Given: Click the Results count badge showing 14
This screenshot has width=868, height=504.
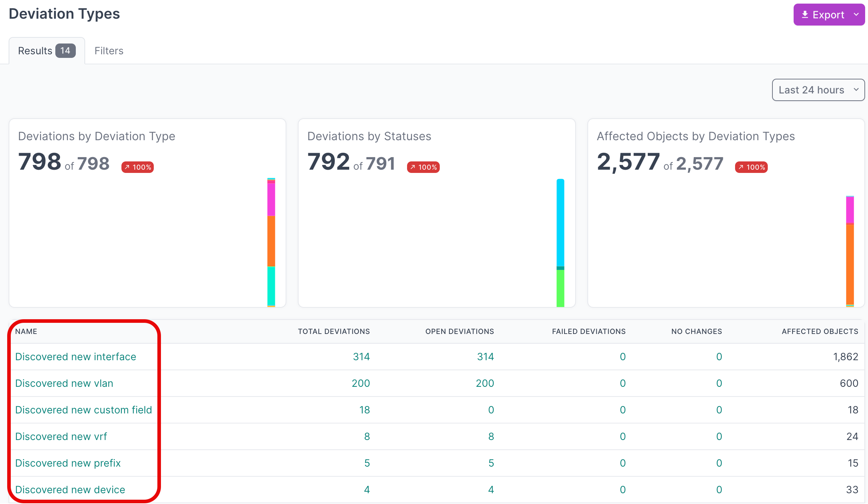Looking at the screenshot, I should point(65,51).
